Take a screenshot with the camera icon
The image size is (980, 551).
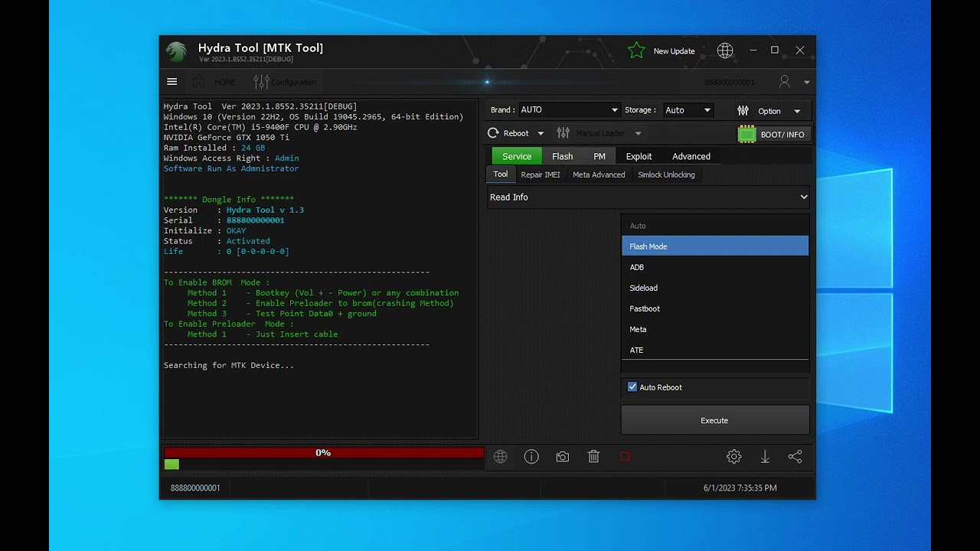click(563, 457)
